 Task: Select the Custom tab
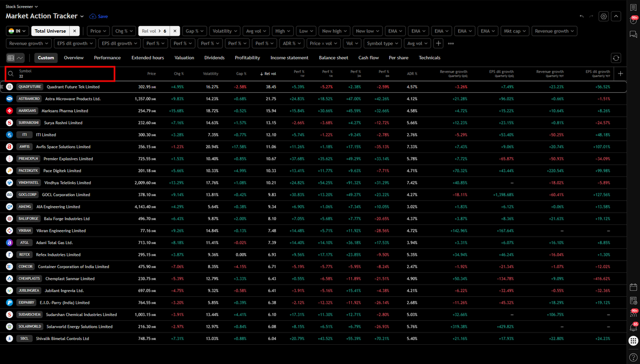[x=46, y=58]
